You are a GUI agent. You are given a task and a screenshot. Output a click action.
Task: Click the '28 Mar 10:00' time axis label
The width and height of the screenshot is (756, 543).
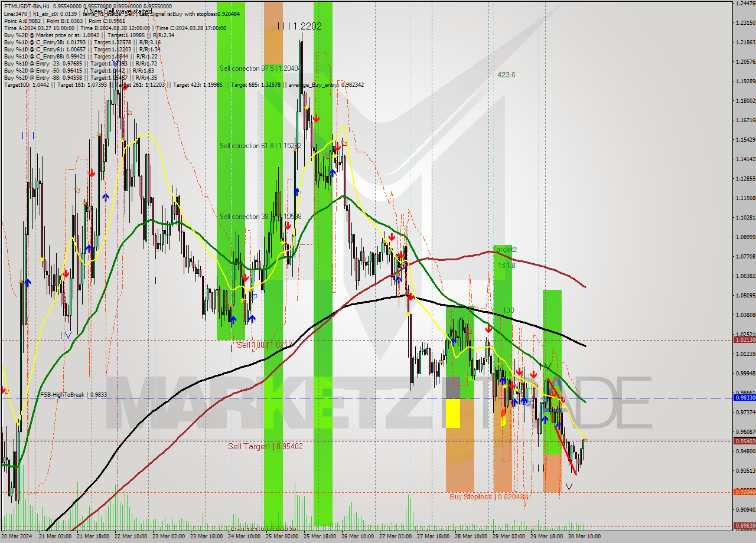click(x=472, y=537)
